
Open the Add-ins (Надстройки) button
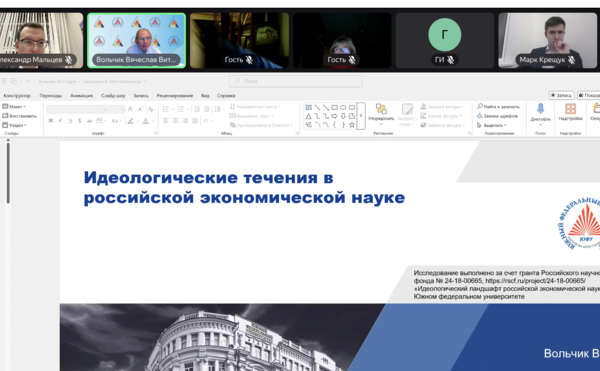(570, 112)
